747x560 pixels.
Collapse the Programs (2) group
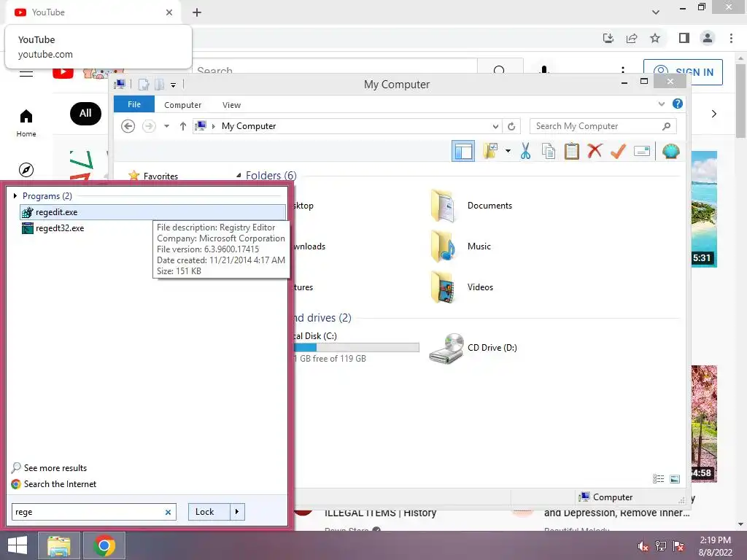[15, 195]
